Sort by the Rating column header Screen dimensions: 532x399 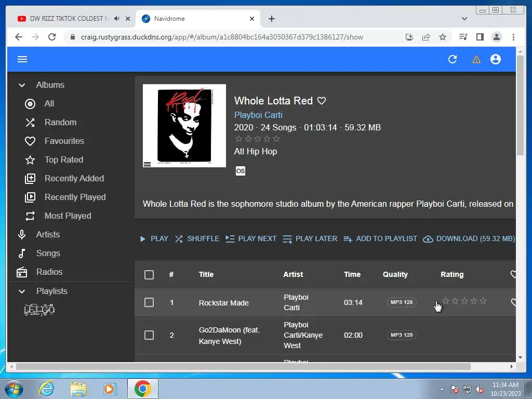tap(452, 274)
